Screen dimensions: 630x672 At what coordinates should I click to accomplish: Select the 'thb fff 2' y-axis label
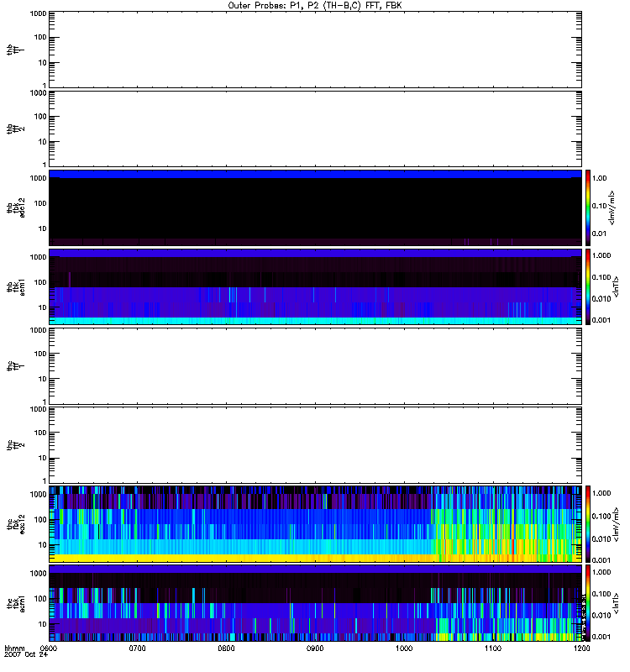(15, 129)
